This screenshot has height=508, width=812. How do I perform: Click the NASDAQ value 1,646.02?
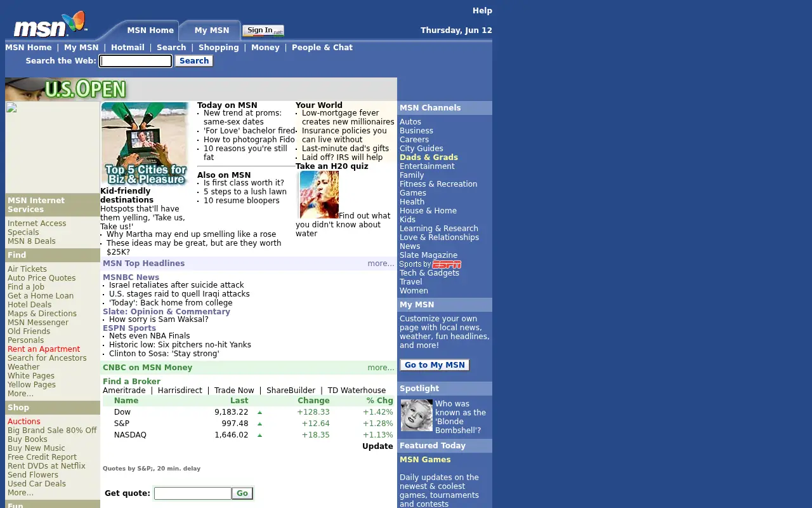coord(232,435)
